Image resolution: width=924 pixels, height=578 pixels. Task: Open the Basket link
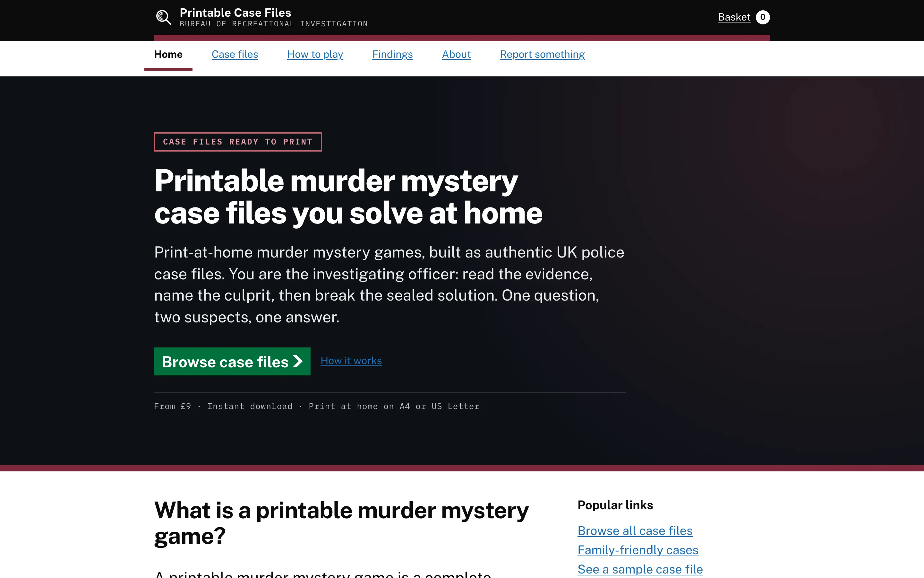pyautogui.click(x=734, y=17)
